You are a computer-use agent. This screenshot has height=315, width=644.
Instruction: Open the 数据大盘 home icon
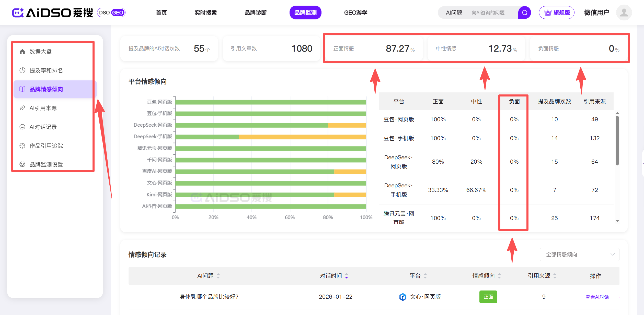(22, 52)
